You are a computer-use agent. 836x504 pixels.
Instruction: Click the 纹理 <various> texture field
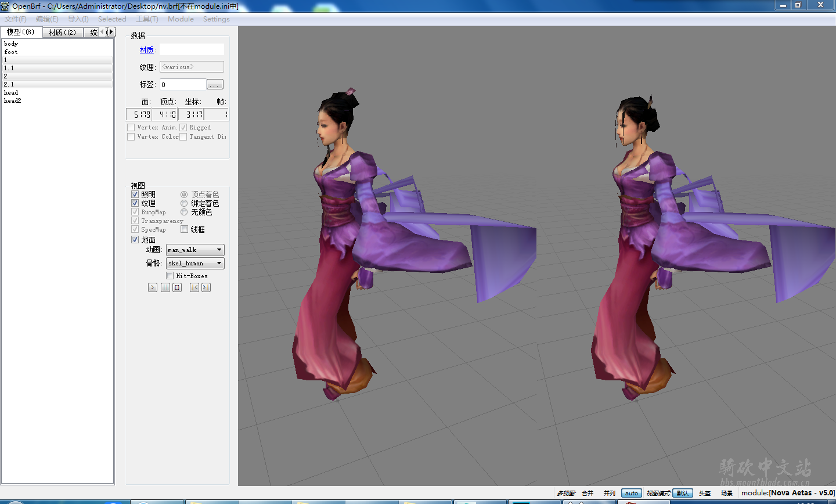tap(192, 67)
